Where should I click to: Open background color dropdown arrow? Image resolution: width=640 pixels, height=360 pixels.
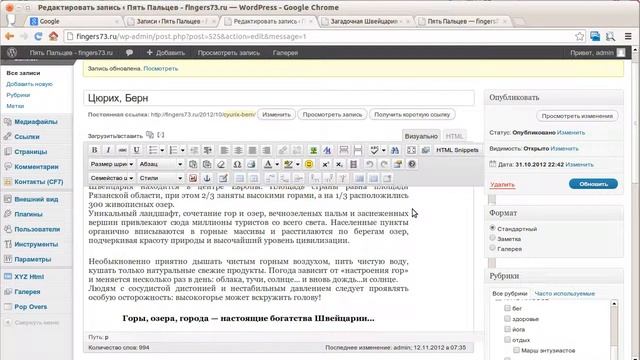point(298,164)
